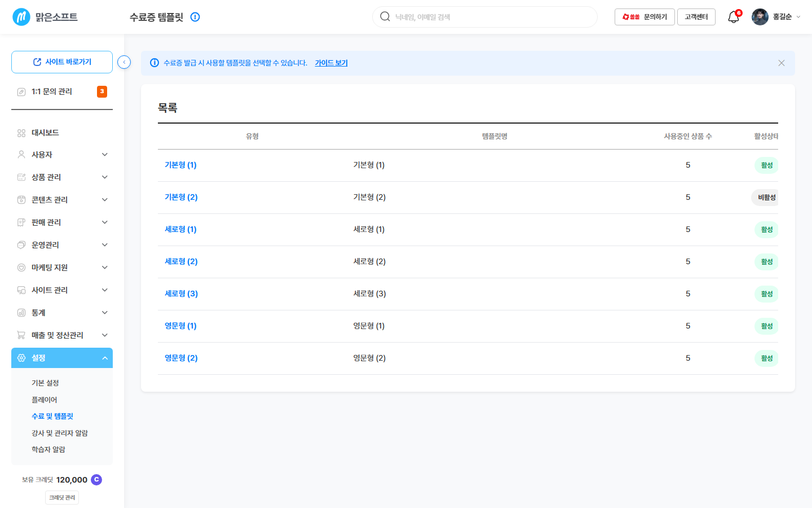812x508 pixels.
Task: Open the 세로형 (3) template link
Action: point(181,294)
